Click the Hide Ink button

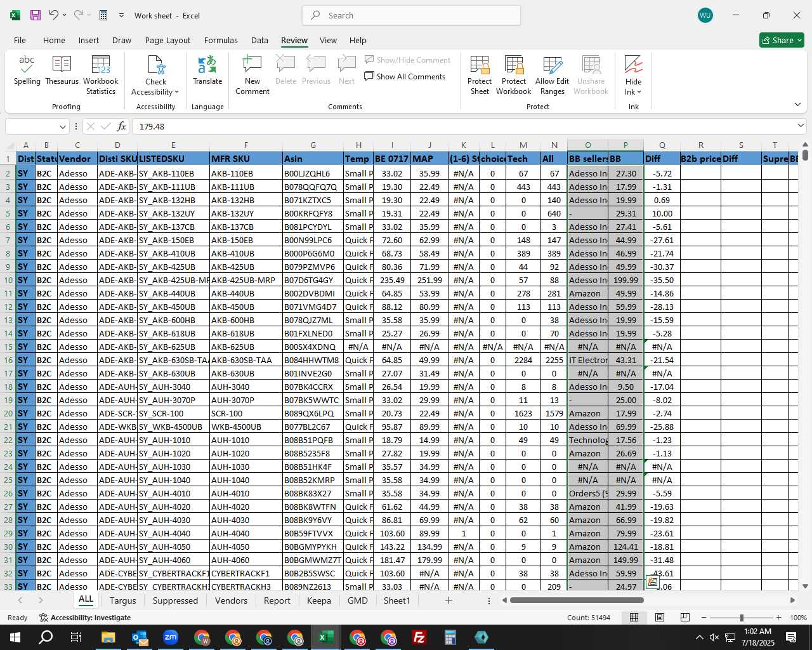pos(633,76)
